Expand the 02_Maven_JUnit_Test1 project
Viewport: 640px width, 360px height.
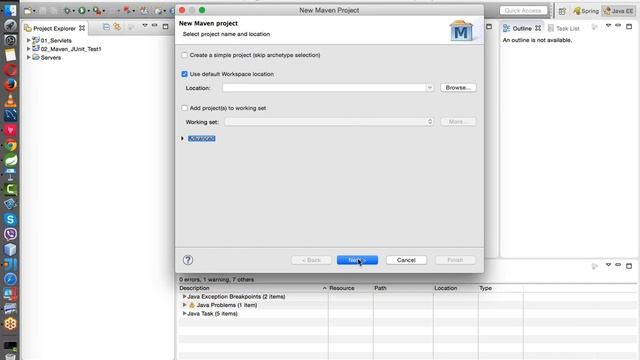click(29, 49)
